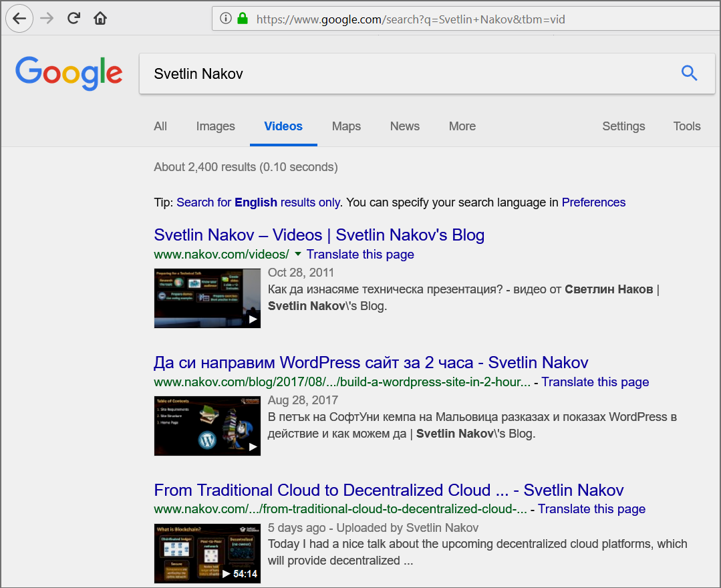Open search Settings
Viewport: 721px width, 588px height.
623,126
